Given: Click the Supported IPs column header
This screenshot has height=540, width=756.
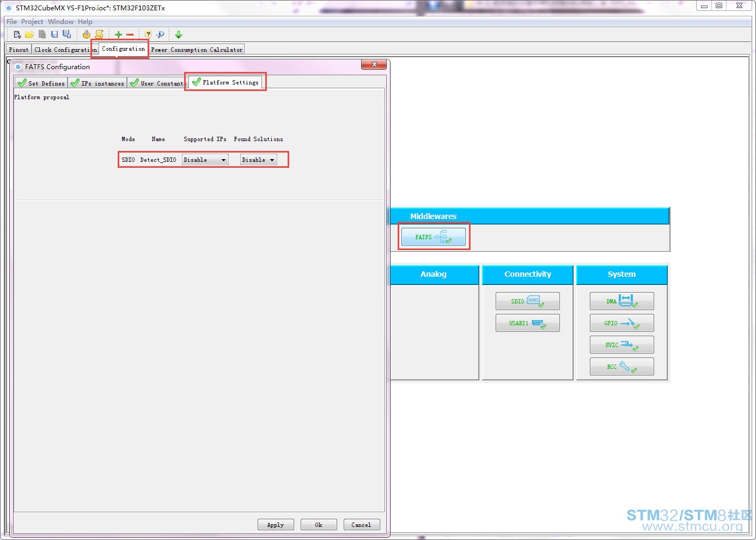Looking at the screenshot, I should (x=205, y=139).
